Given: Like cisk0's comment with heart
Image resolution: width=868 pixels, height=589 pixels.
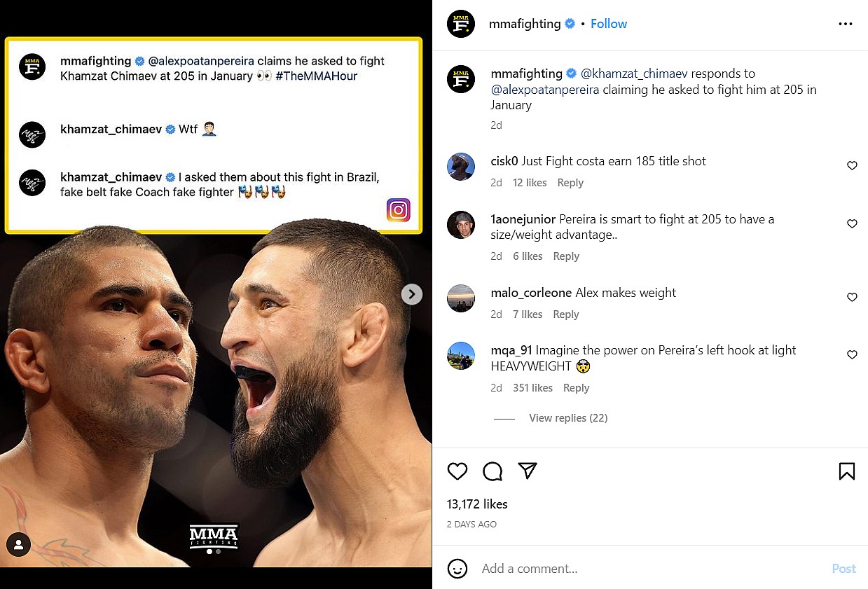Looking at the screenshot, I should (852, 166).
